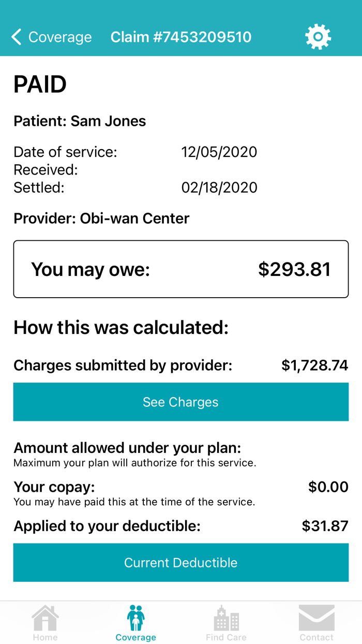Switch to the Home tab label
The width and height of the screenshot is (362, 644).
[x=45, y=637]
